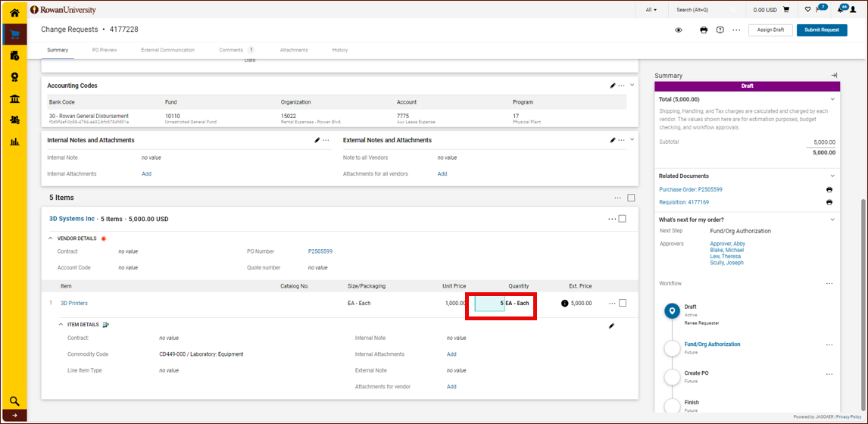
Task: Click the sidebar menu search magnifier
Action: point(14,401)
